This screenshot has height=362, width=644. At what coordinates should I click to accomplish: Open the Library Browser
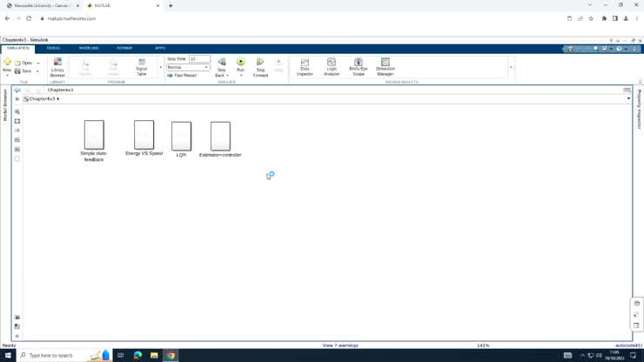(57, 67)
